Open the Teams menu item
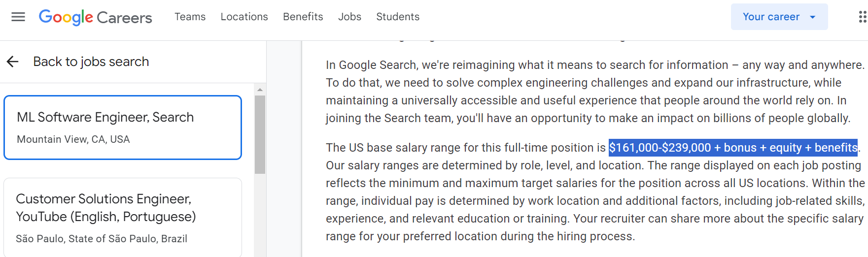This screenshot has width=868, height=257. [190, 17]
